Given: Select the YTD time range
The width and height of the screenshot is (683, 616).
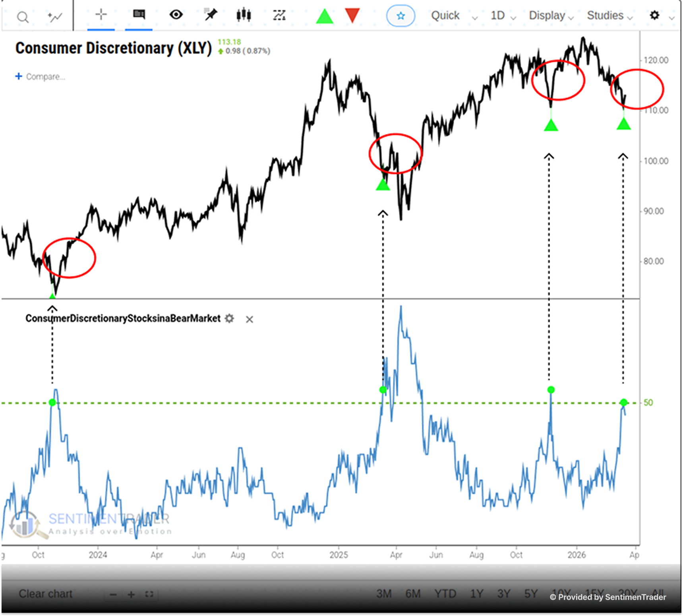Looking at the screenshot, I should point(445,594).
